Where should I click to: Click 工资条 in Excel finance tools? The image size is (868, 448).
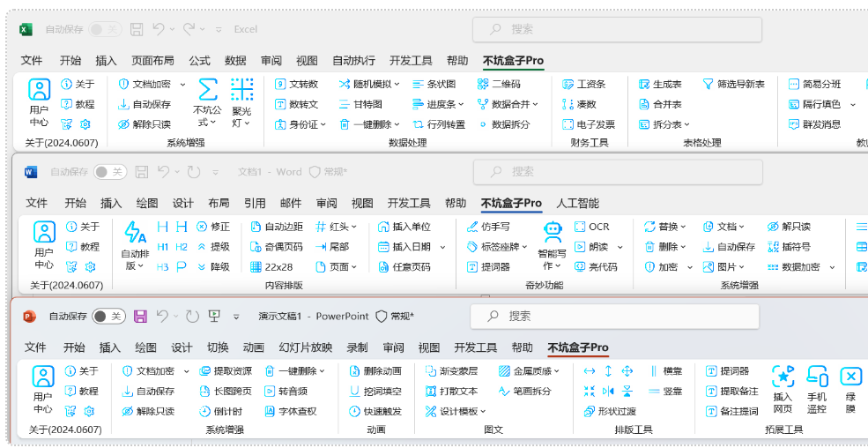tap(584, 84)
